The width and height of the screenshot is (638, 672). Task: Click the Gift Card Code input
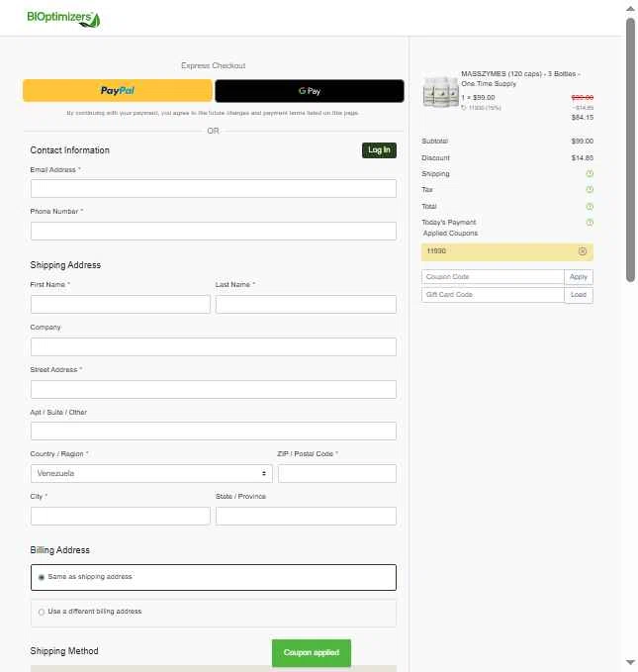pyautogui.click(x=493, y=295)
